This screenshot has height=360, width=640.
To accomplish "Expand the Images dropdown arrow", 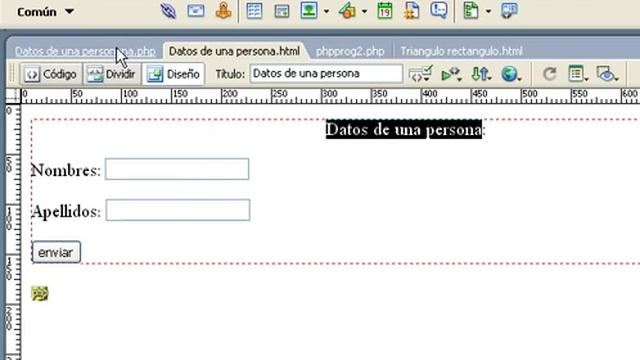I will 326,11.
